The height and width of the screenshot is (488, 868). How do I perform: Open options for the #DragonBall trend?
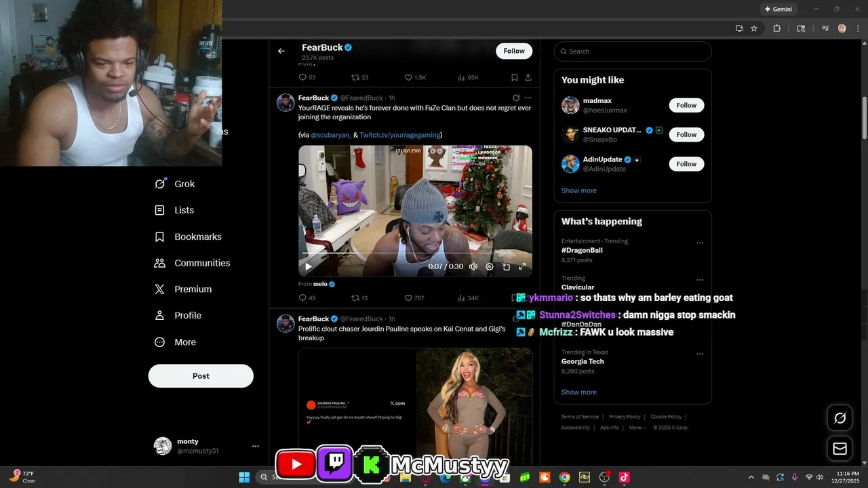pyautogui.click(x=700, y=243)
